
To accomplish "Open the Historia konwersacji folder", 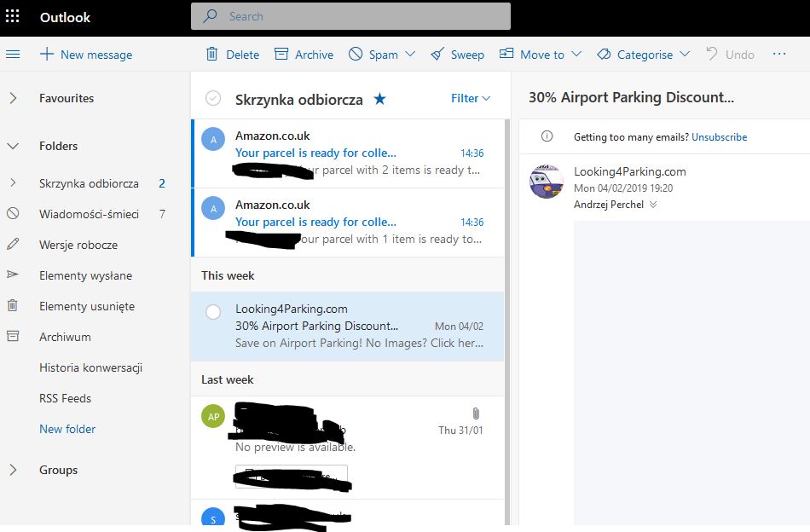I will (91, 367).
